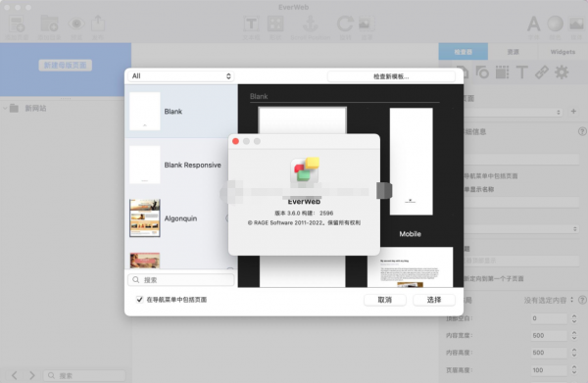Click the publish share toolbar icon
Viewport: 588px width, 383px height.
tap(98, 24)
